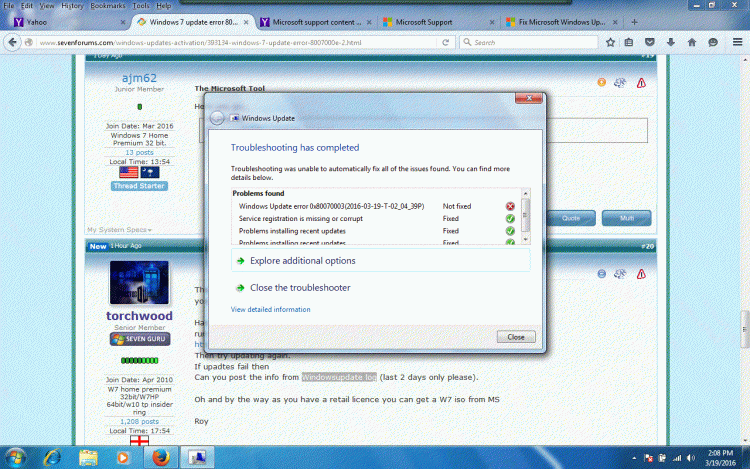Launch Internet Explorer from taskbar
This screenshot has width=750, height=469.
tap(52, 458)
